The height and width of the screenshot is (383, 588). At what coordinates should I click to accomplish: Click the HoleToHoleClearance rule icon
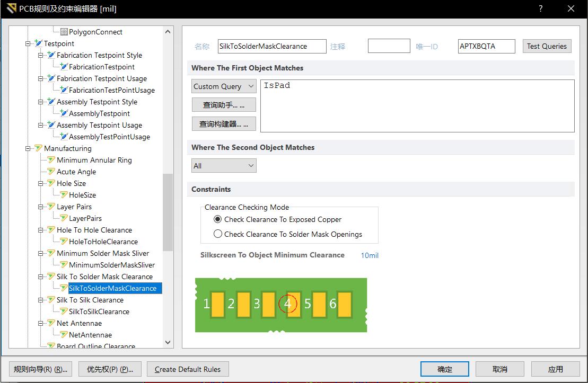pos(64,242)
